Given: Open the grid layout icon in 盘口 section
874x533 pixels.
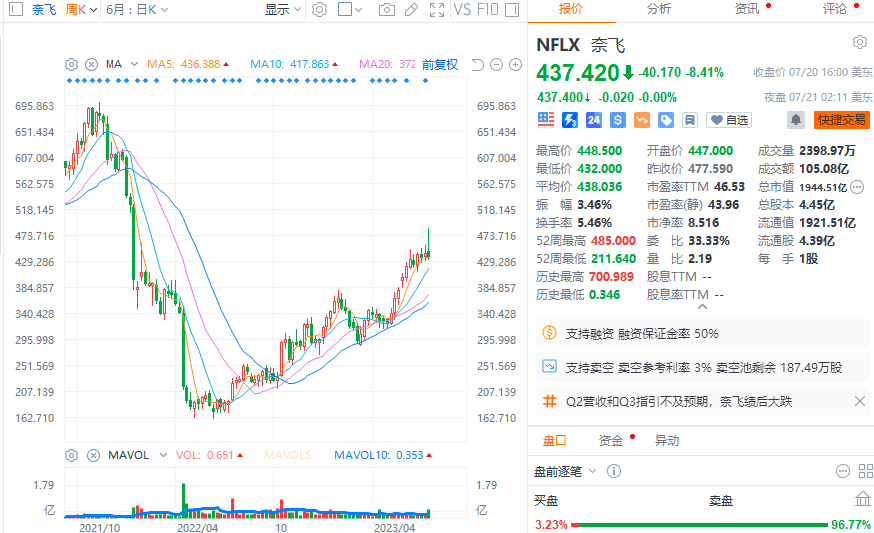Looking at the screenshot, I should click(866, 471).
